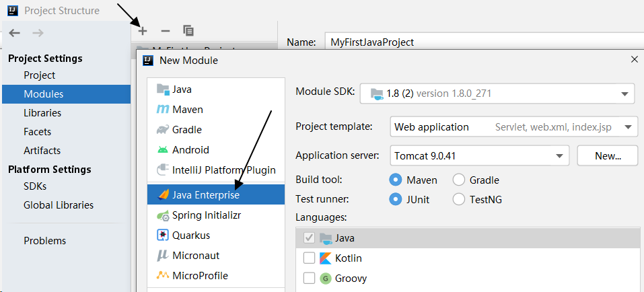Select Maven list entry text
The height and width of the screenshot is (292, 644).
188,110
